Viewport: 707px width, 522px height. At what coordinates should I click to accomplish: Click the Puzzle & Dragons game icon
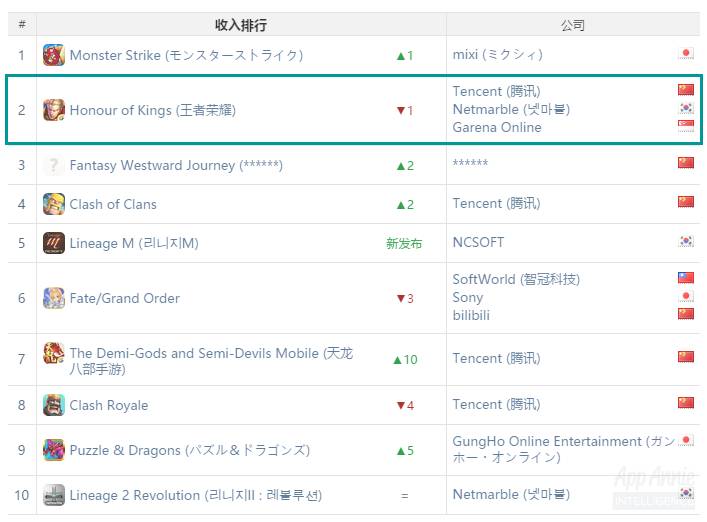pos(54,450)
